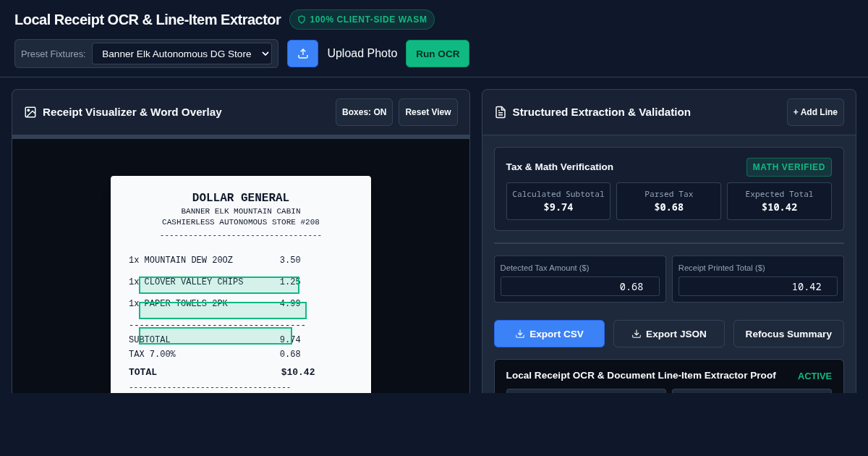Click the Expected Total value $10.42

click(x=780, y=207)
